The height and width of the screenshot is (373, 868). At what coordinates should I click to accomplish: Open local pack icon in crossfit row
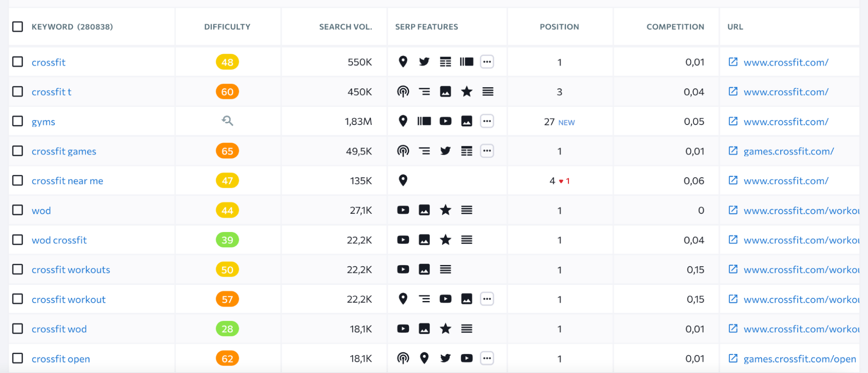pyautogui.click(x=403, y=62)
